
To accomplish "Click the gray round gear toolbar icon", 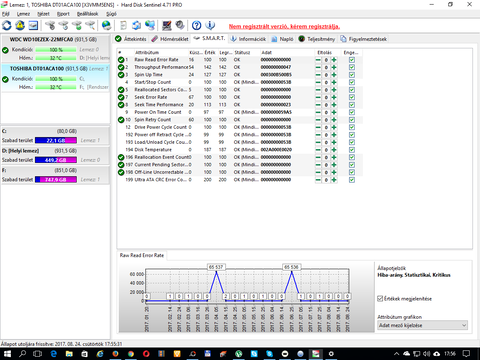I will coord(180,25).
